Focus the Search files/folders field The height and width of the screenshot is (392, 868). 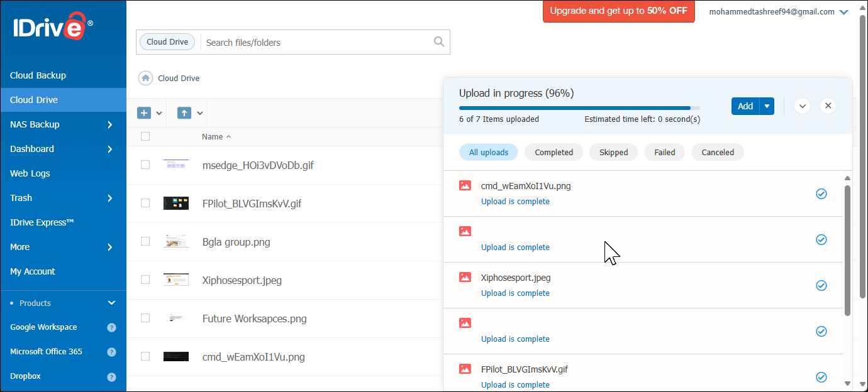(318, 42)
